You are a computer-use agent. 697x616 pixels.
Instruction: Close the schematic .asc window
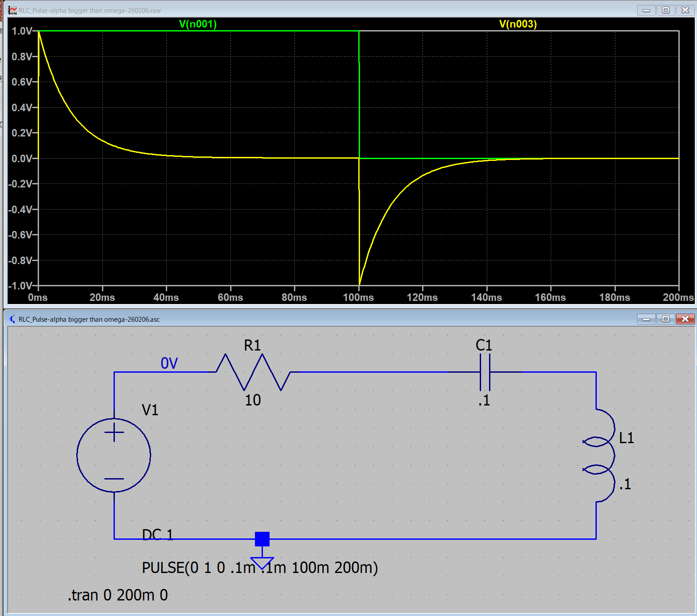[x=685, y=319]
